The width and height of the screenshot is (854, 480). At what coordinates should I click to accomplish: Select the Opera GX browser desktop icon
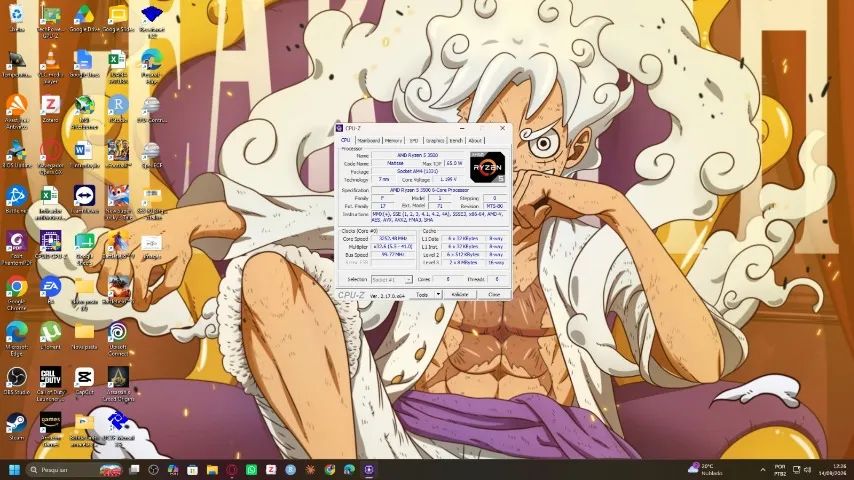coord(51,158)
